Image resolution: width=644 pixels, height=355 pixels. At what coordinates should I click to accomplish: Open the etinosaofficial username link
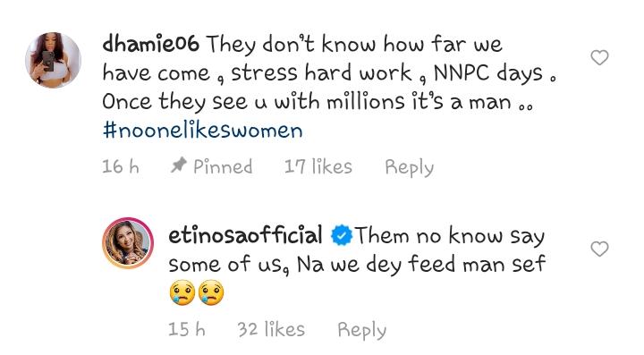coord(245,235)
